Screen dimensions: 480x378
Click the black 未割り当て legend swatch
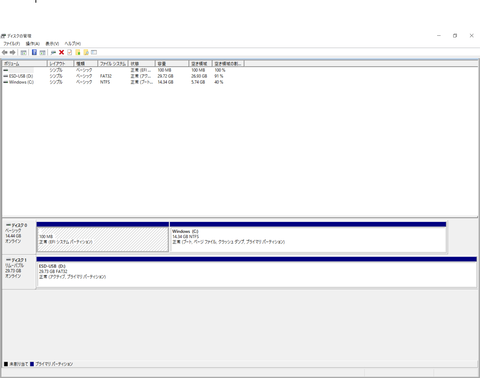[6, 364]
